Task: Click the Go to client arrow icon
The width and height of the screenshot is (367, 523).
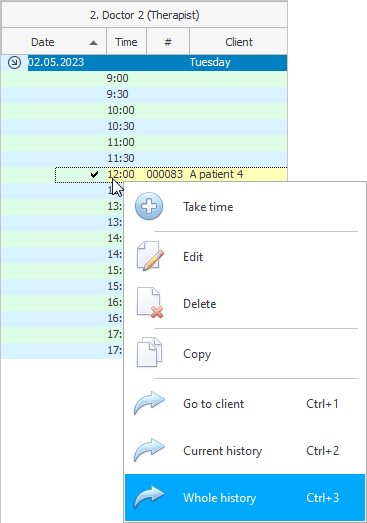Action: (149, 403)
